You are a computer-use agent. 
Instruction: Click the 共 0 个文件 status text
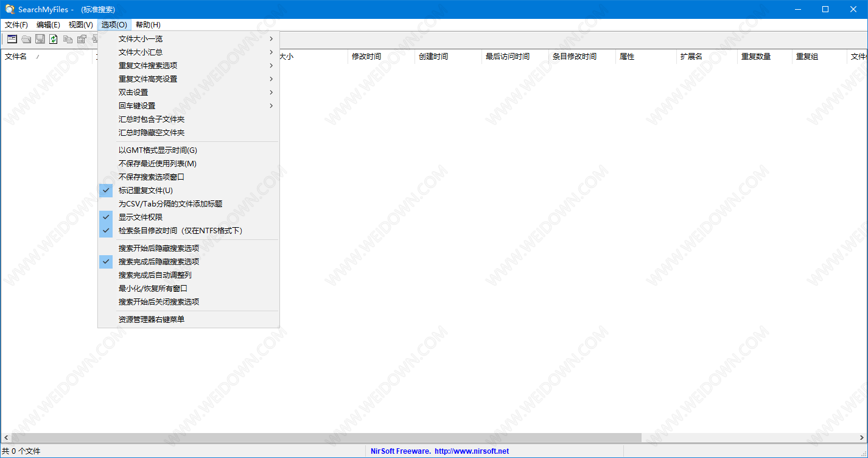pyautogui.click(x=21, y=451)
